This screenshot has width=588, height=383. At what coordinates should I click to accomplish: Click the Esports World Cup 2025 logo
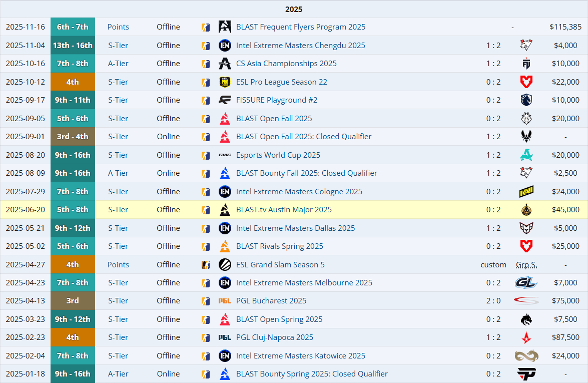pos(225,155)
